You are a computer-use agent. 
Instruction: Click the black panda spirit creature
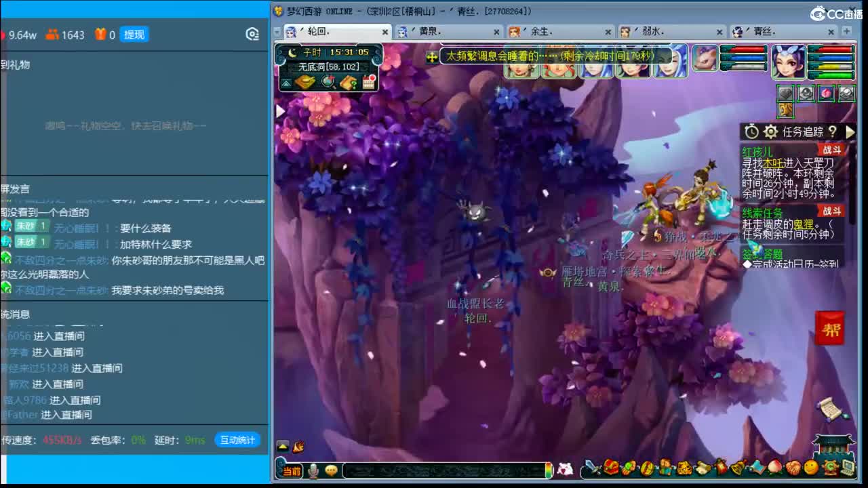(x=474, y=211)
